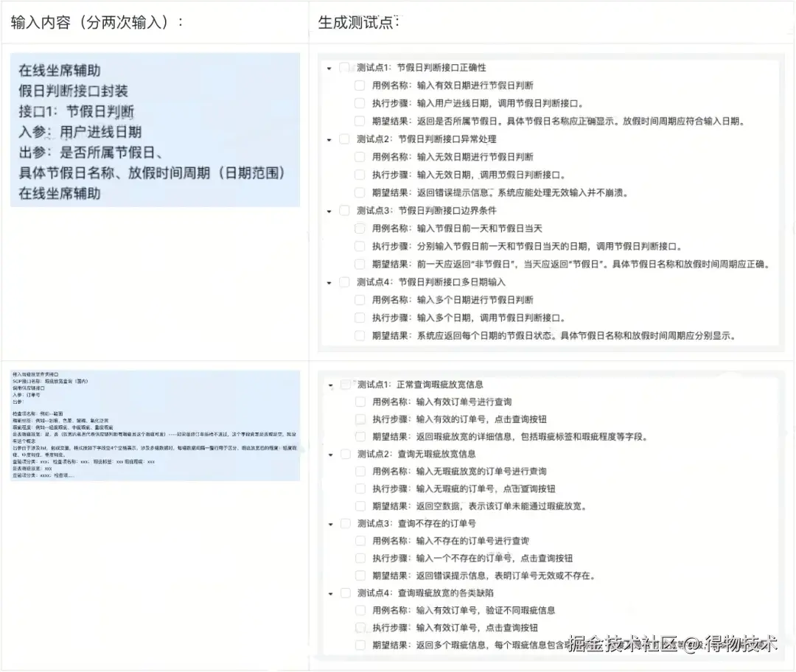Click the header 生成测试点:
The width and height of the screenshot is (796, 672).
[358, 23]
